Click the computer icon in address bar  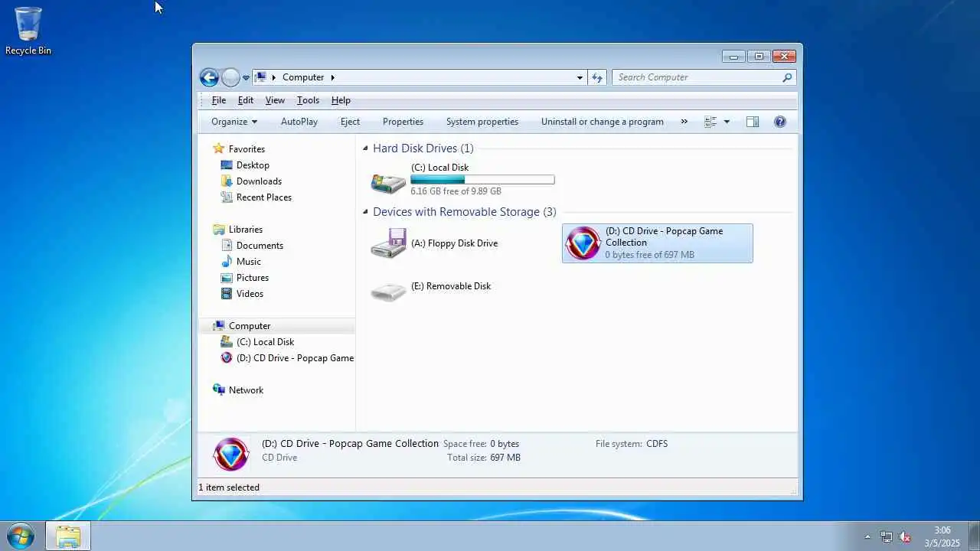click(x=260, y=77)
